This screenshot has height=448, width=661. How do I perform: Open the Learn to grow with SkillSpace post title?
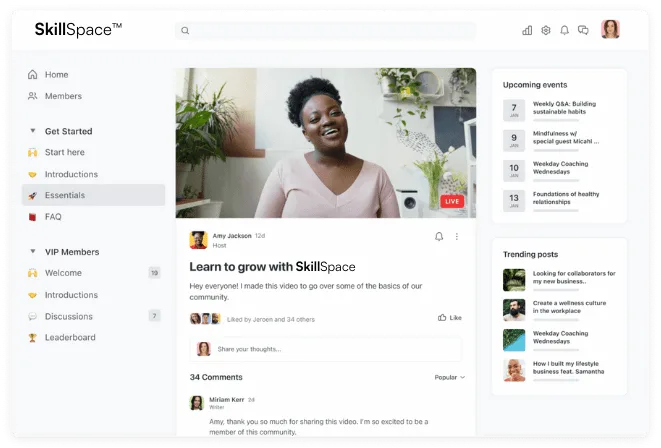tap(272, 267)
